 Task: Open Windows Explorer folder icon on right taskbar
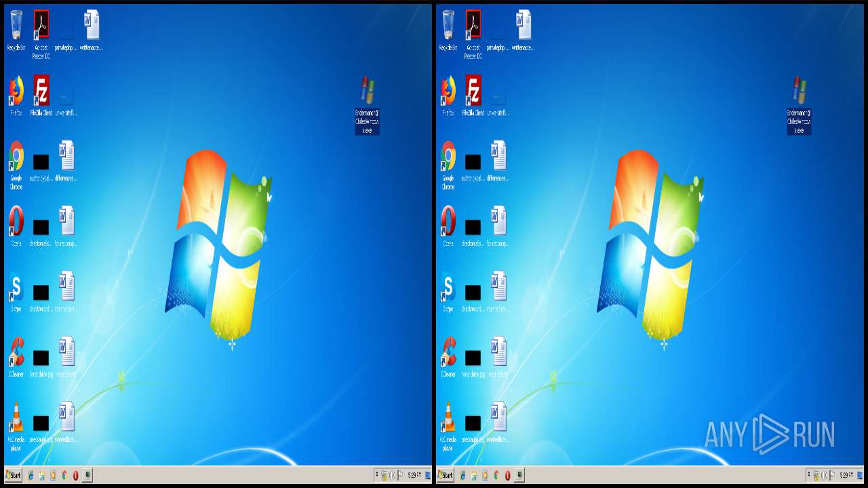[x=474, y=475]
